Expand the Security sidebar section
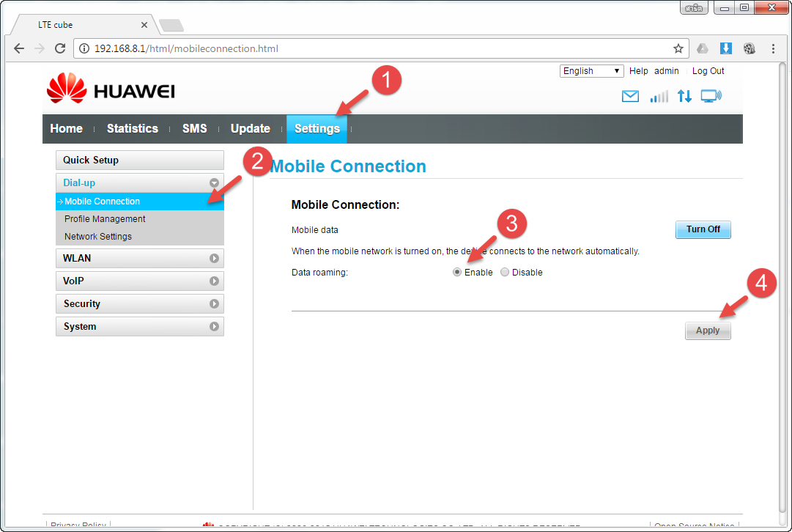This screenshot has height=532, width=792. (139, 304)
